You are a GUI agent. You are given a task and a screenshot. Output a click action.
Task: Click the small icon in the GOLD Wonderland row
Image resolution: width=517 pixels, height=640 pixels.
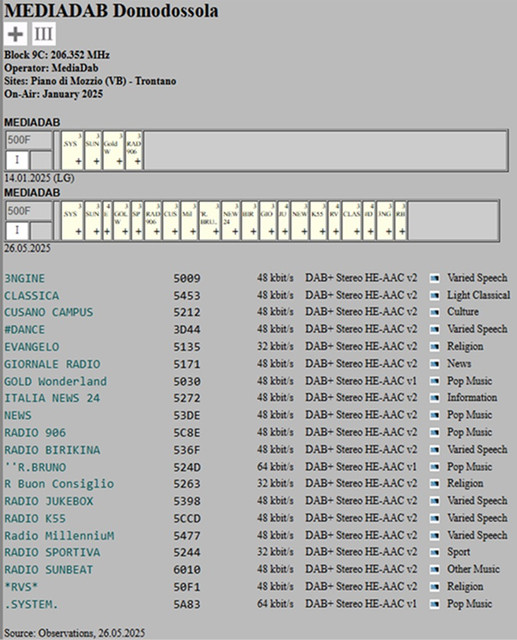[435, 381]
